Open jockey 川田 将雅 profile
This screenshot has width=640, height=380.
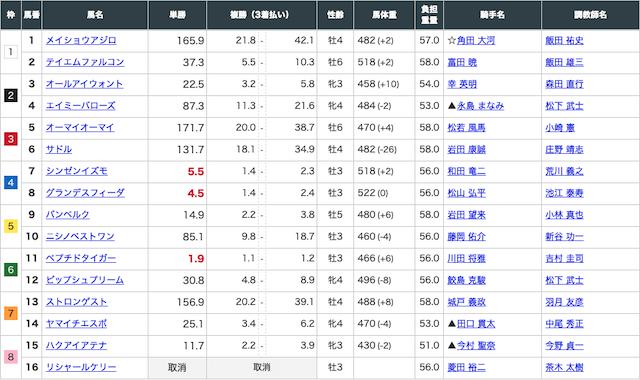coord(466,258)
